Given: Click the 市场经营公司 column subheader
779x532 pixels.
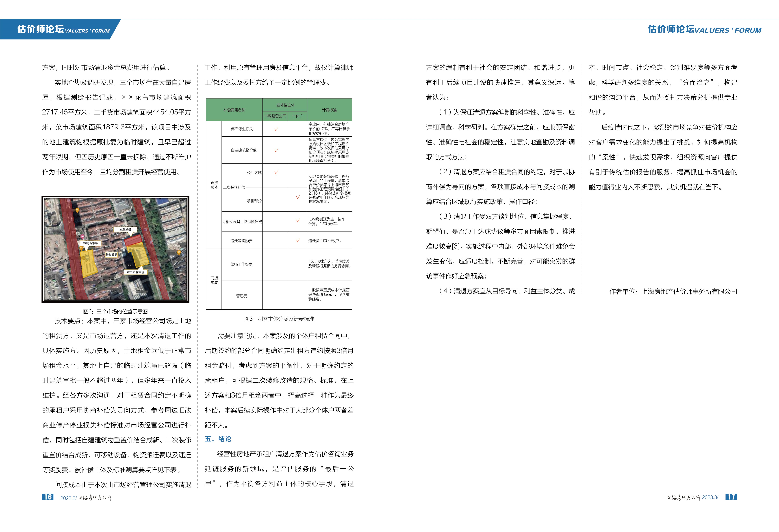Looking at the screenshot, I should (x=275, y=116).
